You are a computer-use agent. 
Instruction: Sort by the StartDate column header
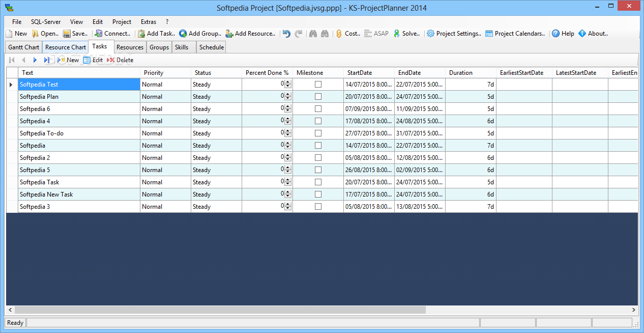coord(369,73)
